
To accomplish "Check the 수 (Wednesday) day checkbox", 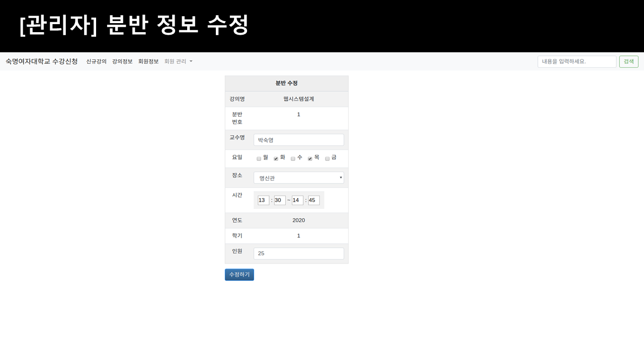I will click(293, 158).
